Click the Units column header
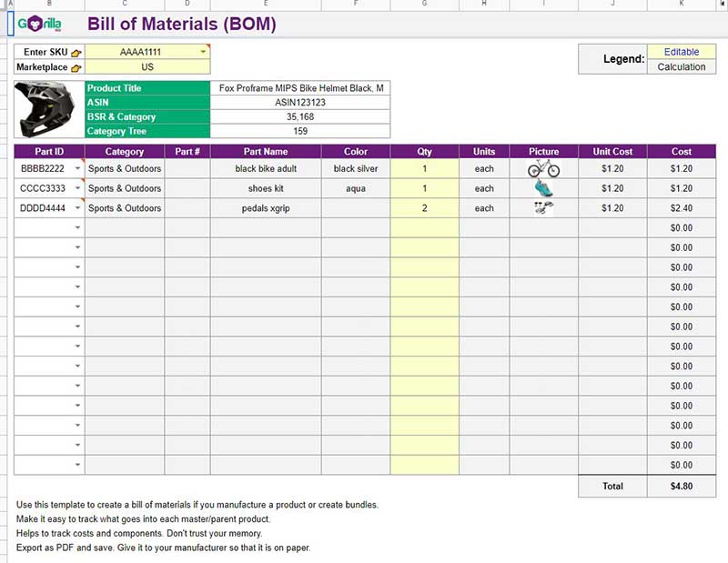Screen dimensions: 728x563 click(x=484, y=151)
